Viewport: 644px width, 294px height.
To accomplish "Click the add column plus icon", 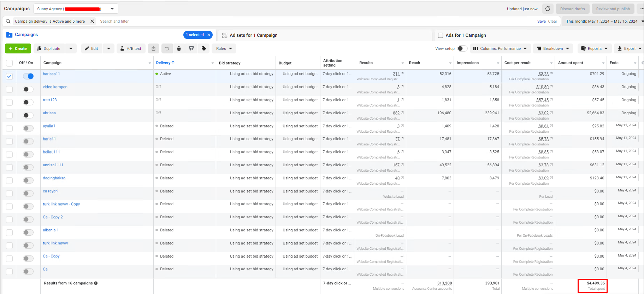I will click(x=642, y=63).
